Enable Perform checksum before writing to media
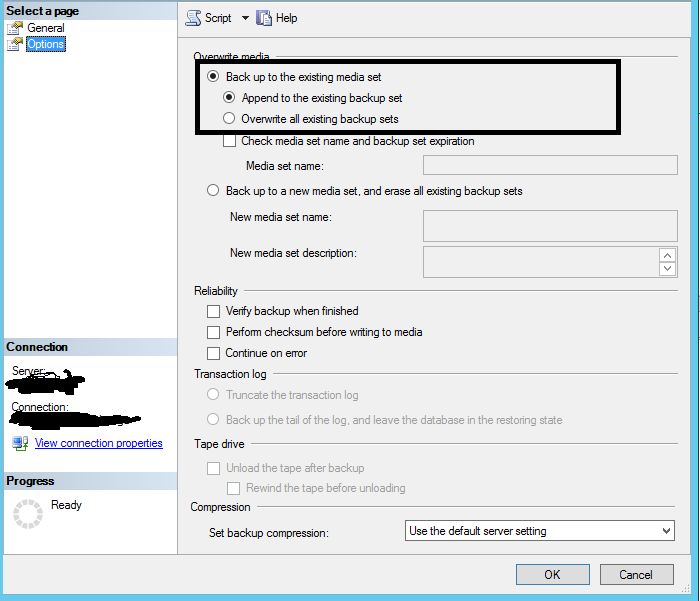The height and width of the screenshot is (601, 700). [x=213, y=332]
